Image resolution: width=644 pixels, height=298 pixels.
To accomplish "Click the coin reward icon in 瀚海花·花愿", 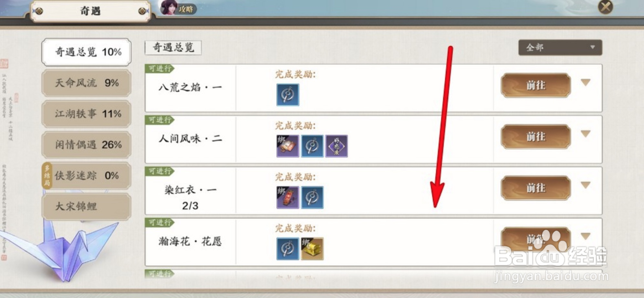I will [288, 249].
